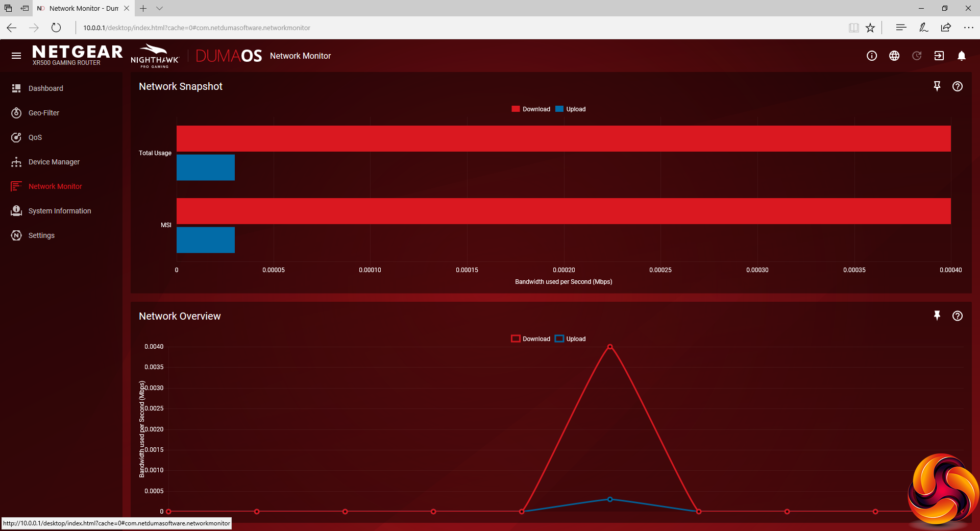Image resolution: width=980 pixels, height=531 pixels.
Task: Open the notifications bell
Action: (962, 56)
